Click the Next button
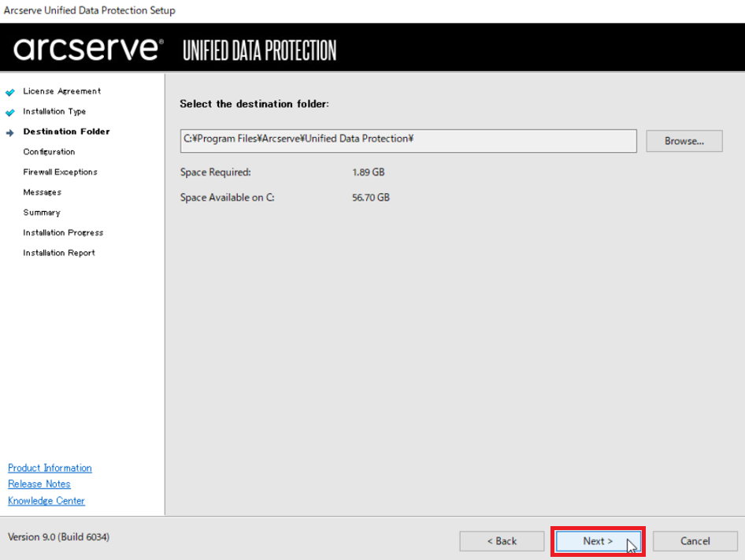The width and height of the screenshot is (745, 560). point(598,541)
